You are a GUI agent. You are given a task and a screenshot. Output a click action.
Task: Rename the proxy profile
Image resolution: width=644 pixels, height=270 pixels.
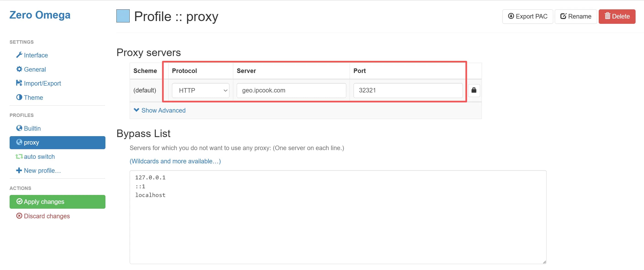click(576, 16)
